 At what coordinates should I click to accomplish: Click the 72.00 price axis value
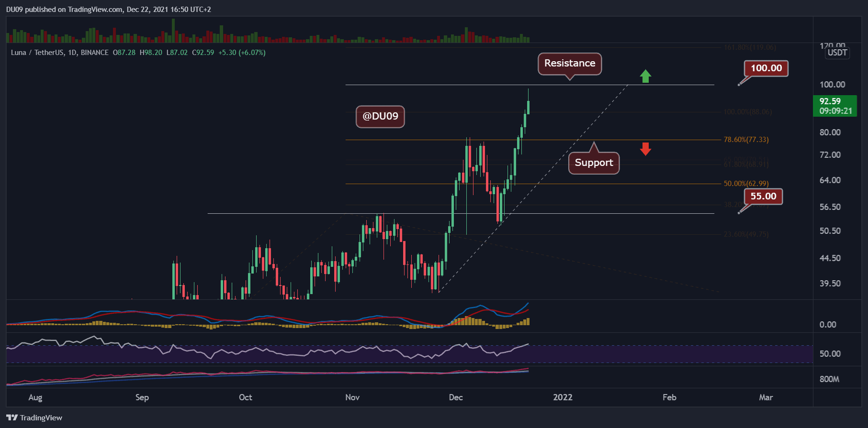pos(830,155)
